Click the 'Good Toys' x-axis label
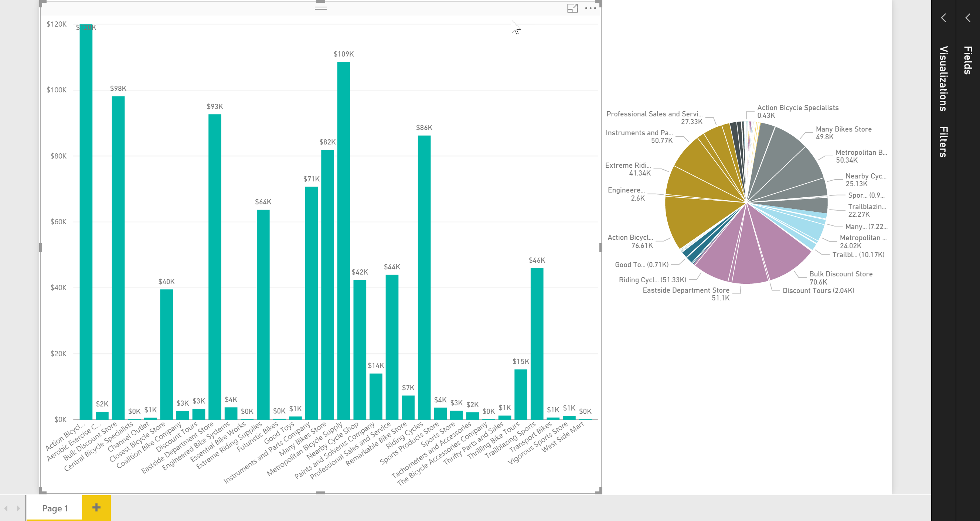 (x=279, y=433)
